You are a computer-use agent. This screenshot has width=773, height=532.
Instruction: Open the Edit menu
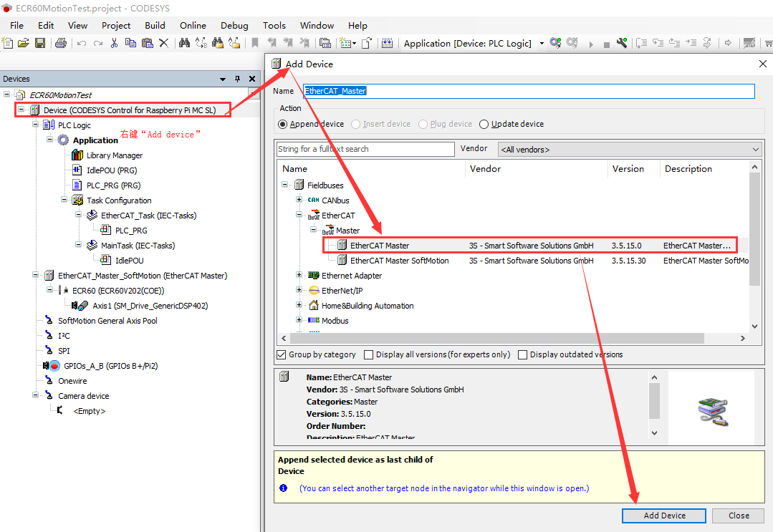[46, 26]
